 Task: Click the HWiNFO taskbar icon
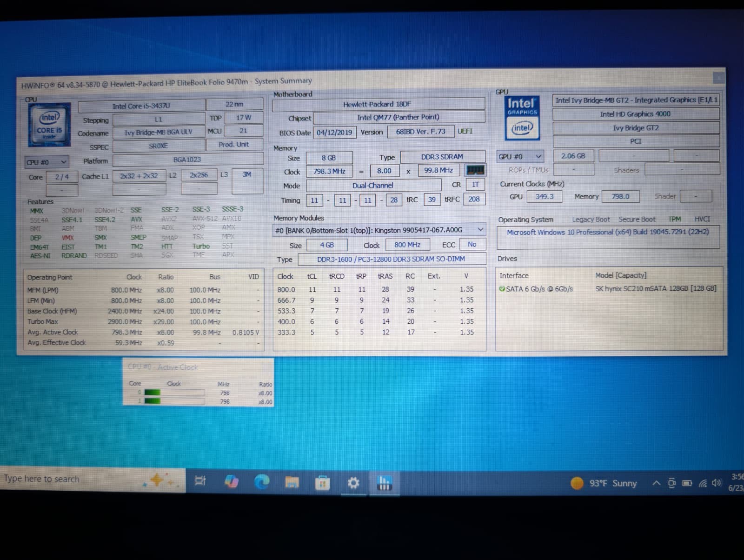click(x=384, y=483)
